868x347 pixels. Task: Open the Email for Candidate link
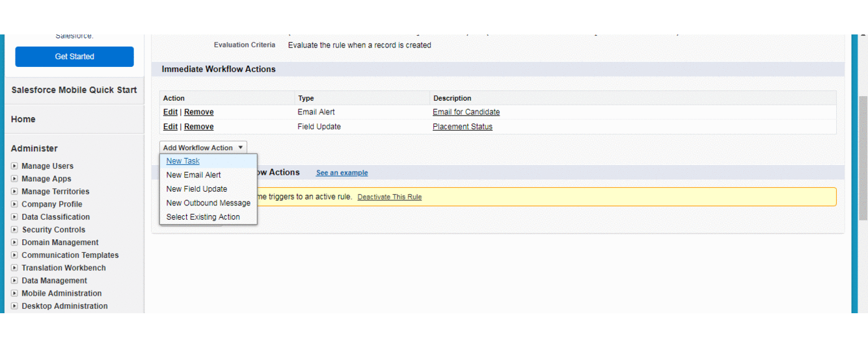(466, 112)
